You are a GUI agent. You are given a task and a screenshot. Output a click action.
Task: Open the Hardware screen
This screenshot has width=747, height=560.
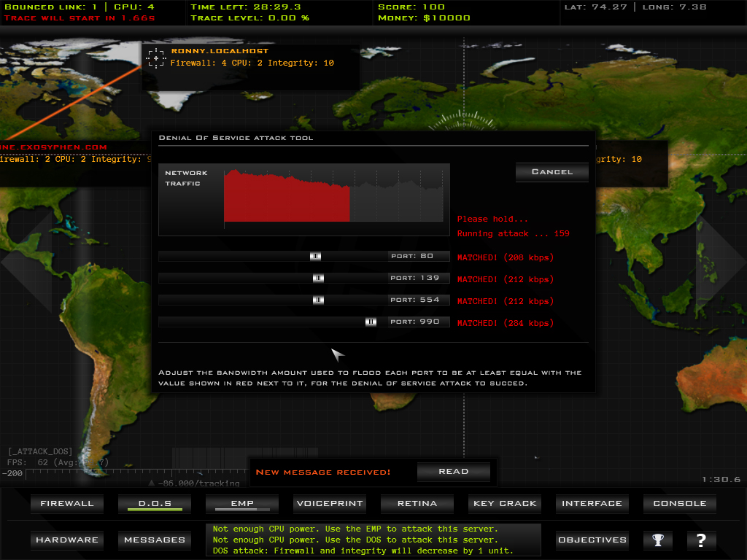[x=67, y=540]
